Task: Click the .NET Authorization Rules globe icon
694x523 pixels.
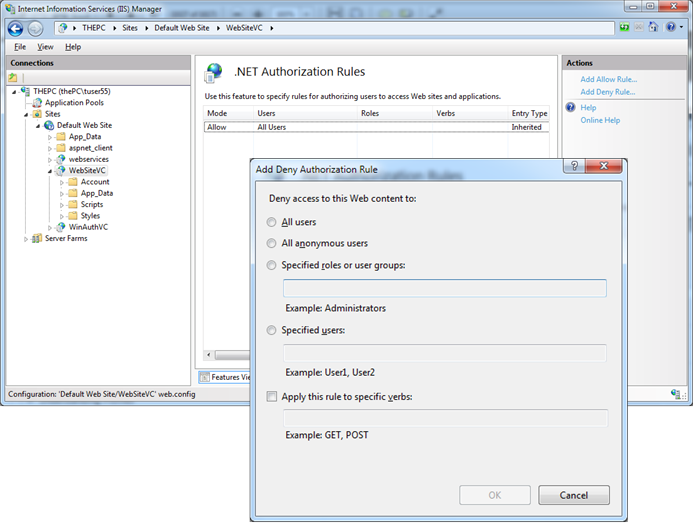Action: pyautogui.click(x=213, y=73)
